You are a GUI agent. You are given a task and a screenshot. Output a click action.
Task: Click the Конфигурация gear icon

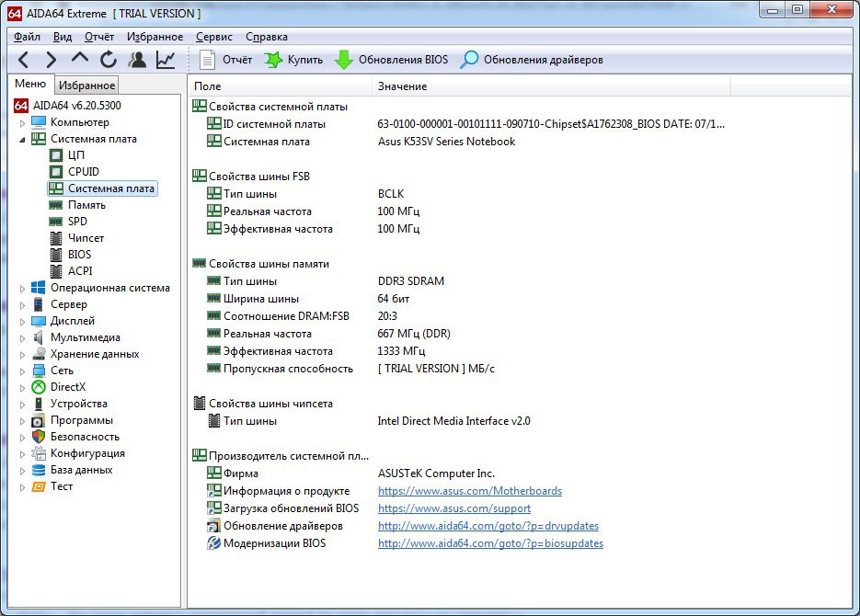39,453
